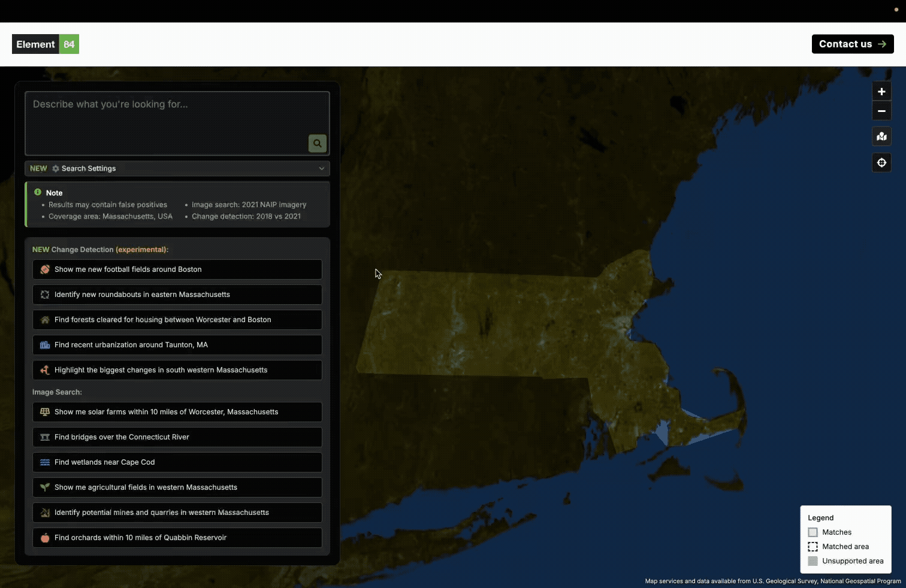Zoom in using the plus control
The width and height of the screenshot is (906, 588).
(x=881, y=91)
